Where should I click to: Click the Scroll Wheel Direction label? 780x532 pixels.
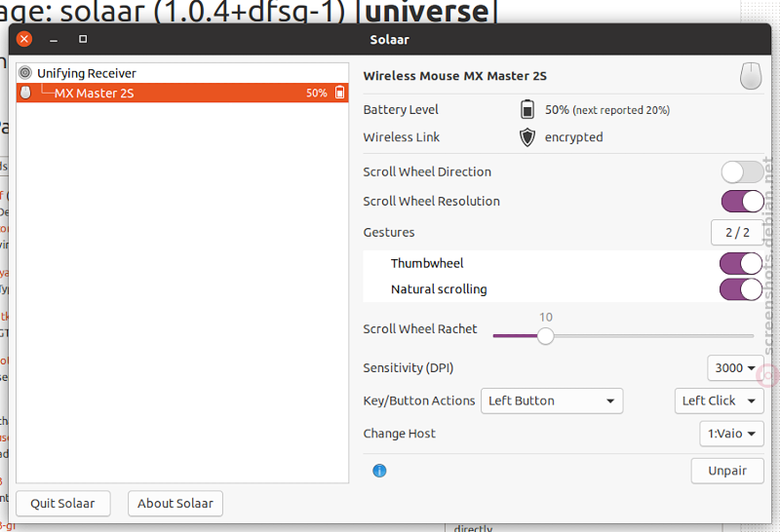click(x=427, y=172)
